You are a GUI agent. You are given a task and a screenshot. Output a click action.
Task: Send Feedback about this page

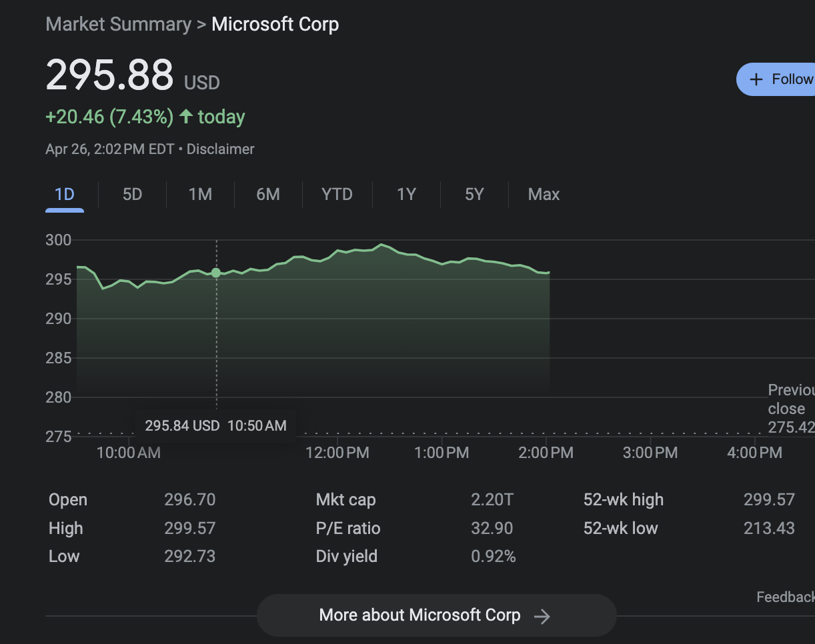pyautogui.click(x=785, y=597)
